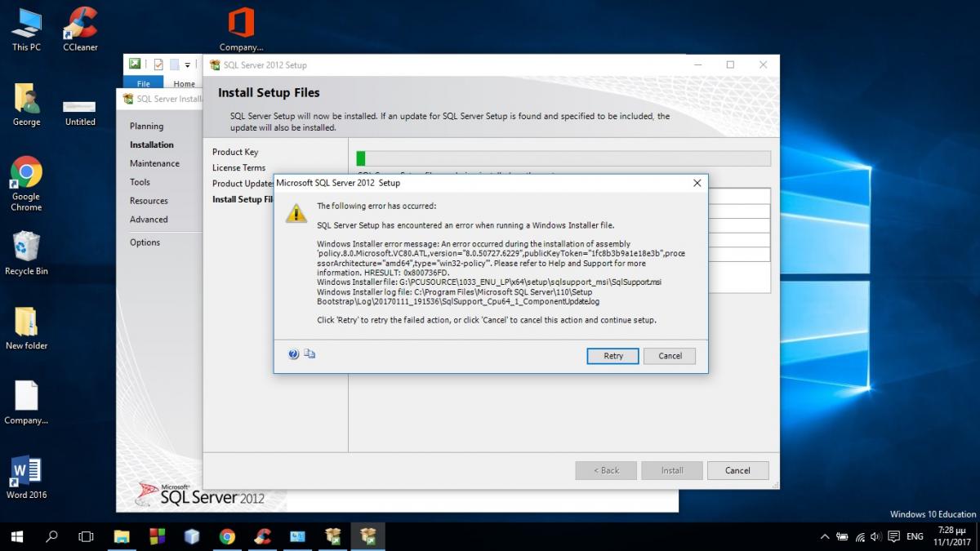Click Retry in the error dialog
980x551 pixels.
coord(613,356)
